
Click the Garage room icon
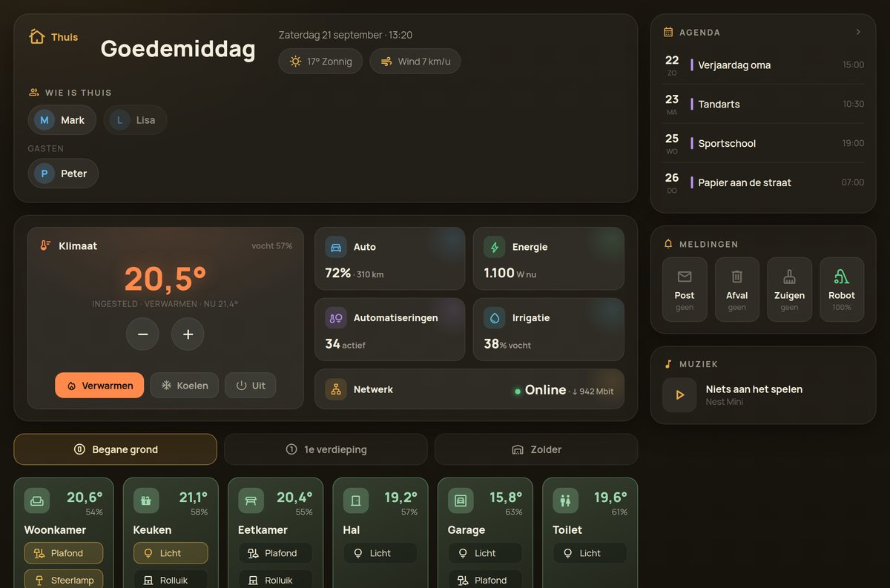[461, 501]
